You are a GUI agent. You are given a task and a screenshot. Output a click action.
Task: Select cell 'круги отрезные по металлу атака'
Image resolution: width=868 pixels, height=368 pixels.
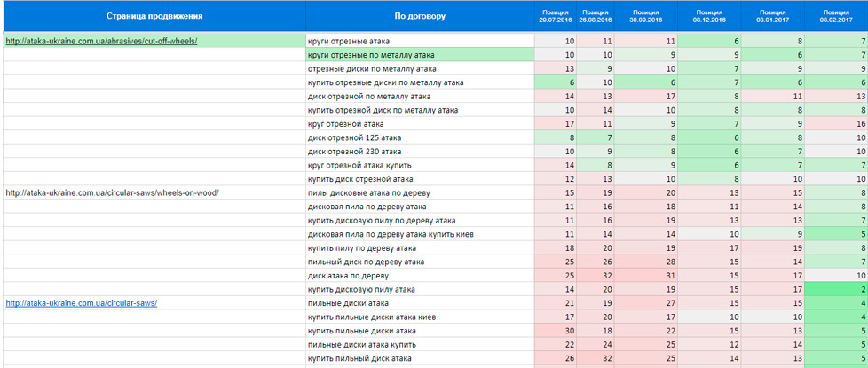click(420, 55)
